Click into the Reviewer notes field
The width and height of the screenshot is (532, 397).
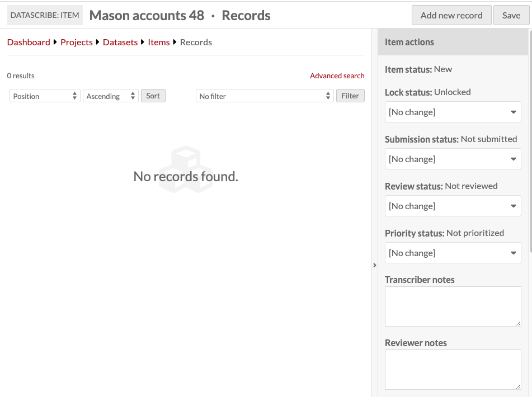453,370
